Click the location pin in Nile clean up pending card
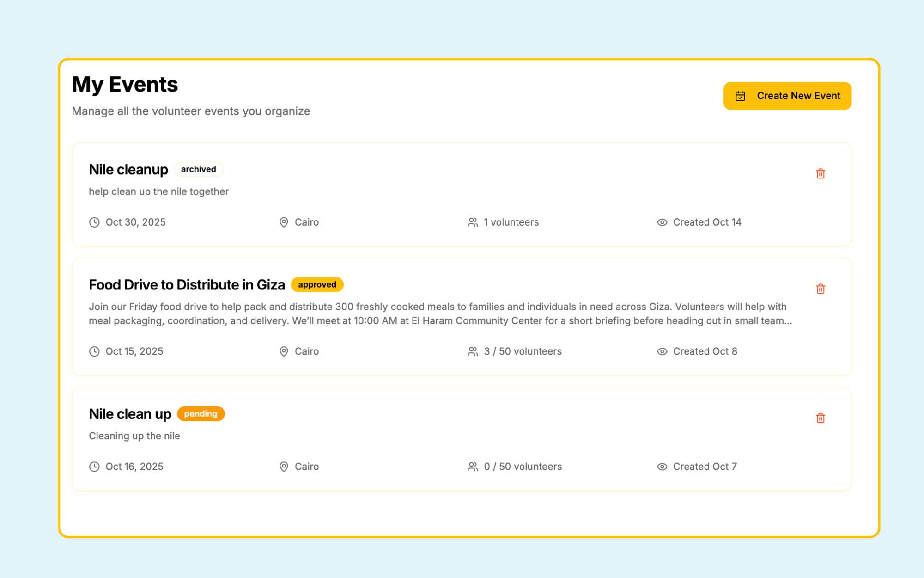Viewport: 924px width, 578px height. 284,467
